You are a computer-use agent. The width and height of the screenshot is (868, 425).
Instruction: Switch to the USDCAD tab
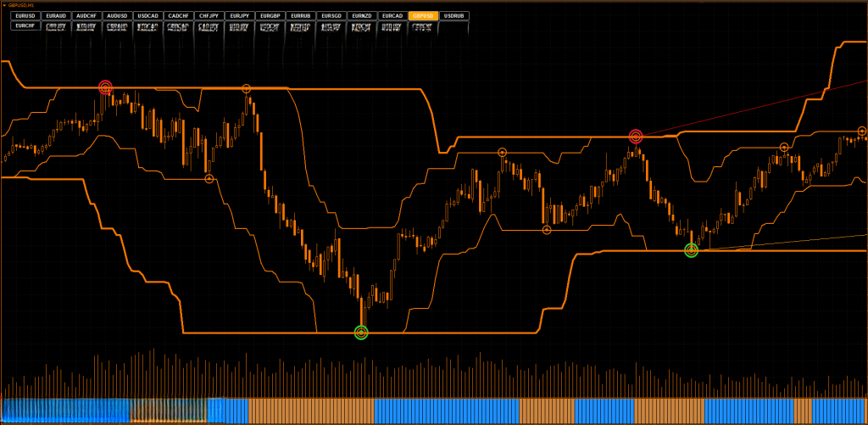148,16
